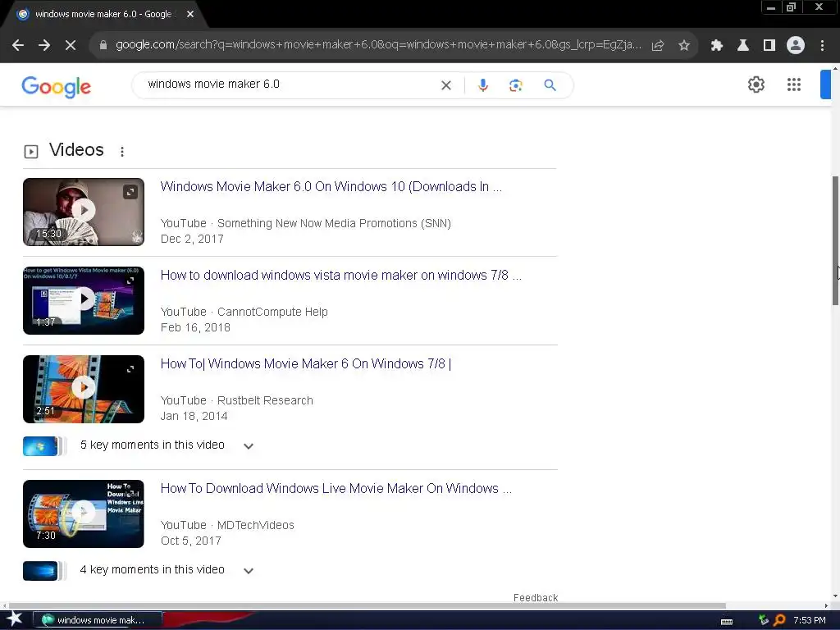
Task: Click the Oct 5, 2017 date
Action: pos(190,541)
